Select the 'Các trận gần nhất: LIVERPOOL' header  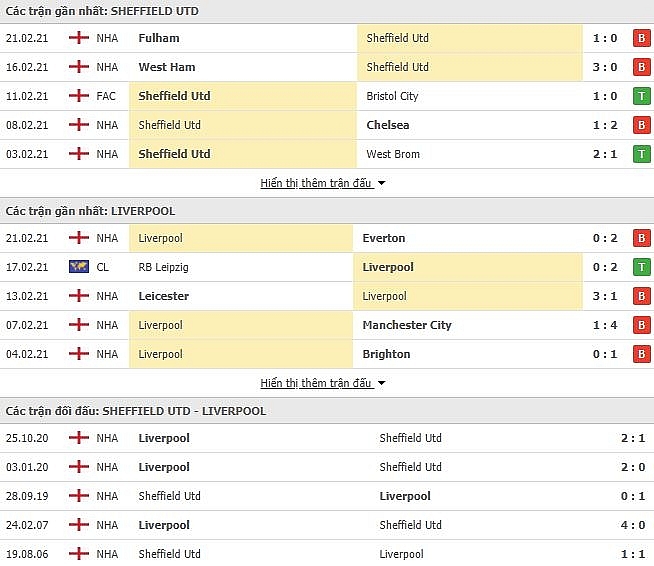(x=90, y=211)
